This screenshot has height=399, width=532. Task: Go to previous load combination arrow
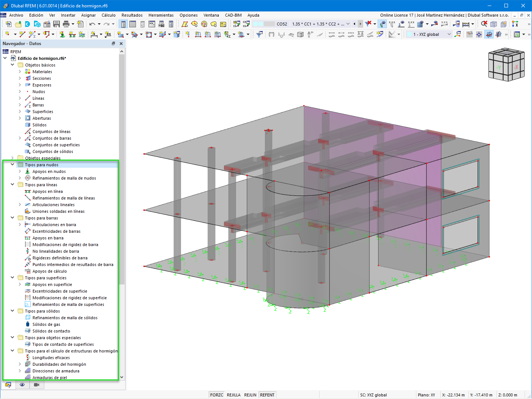click(x=355, y=24)
